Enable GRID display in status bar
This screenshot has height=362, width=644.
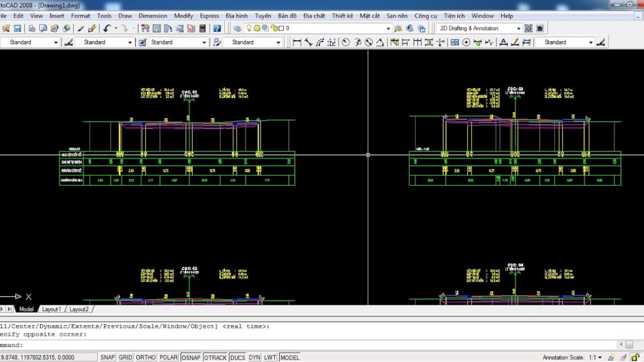click(x=126, y=357)
